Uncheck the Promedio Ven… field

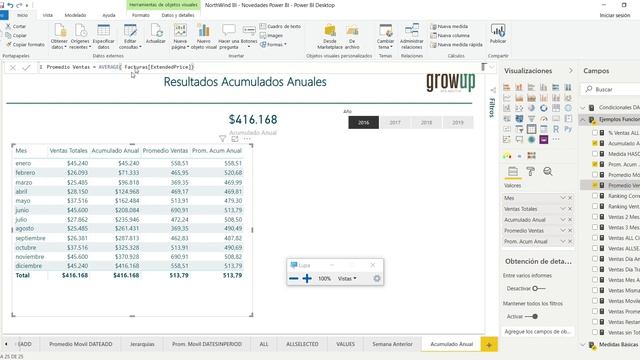[x=595, y=185]
